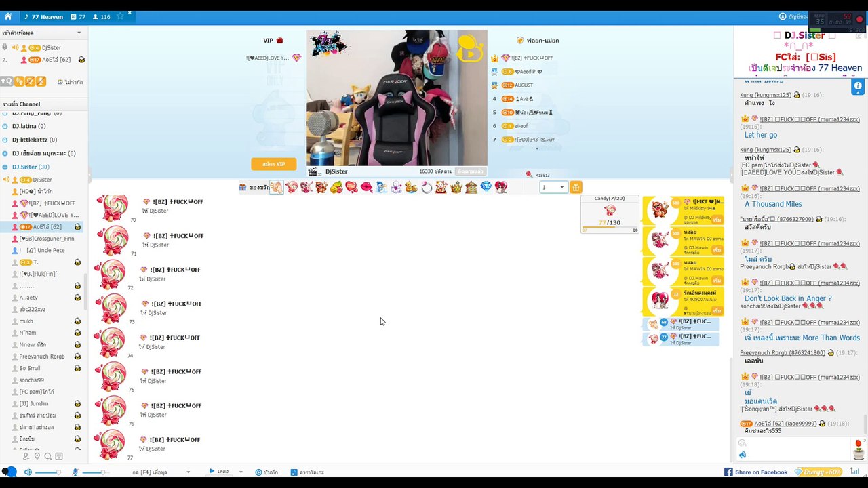Choose the wedding couple heart gift

pos(501,187)
